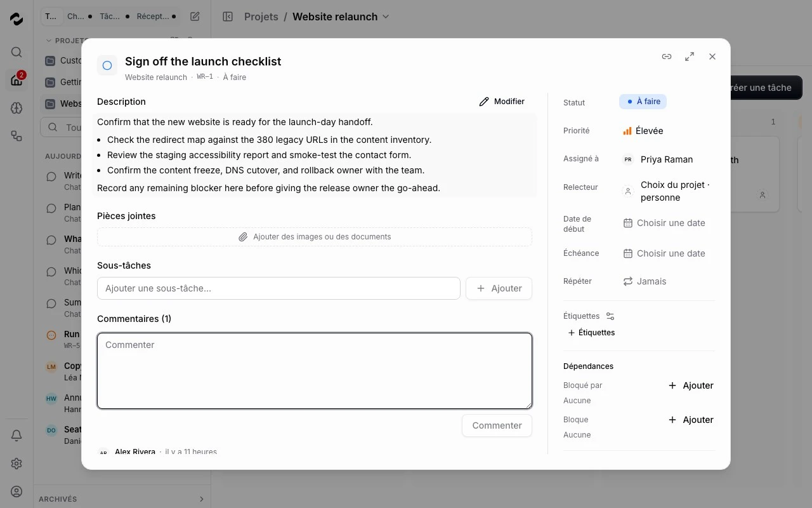
Task: Click the Modifier button for the description
Action: coord(502,102)
